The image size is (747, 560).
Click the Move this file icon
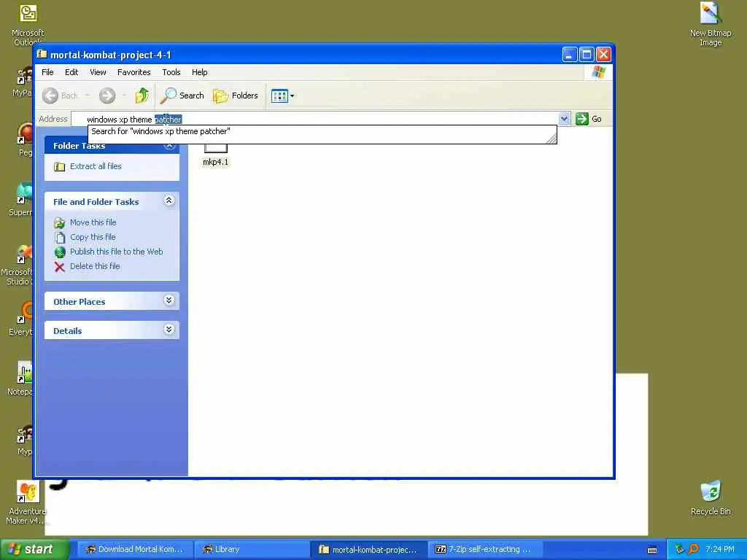pos(60,222)
